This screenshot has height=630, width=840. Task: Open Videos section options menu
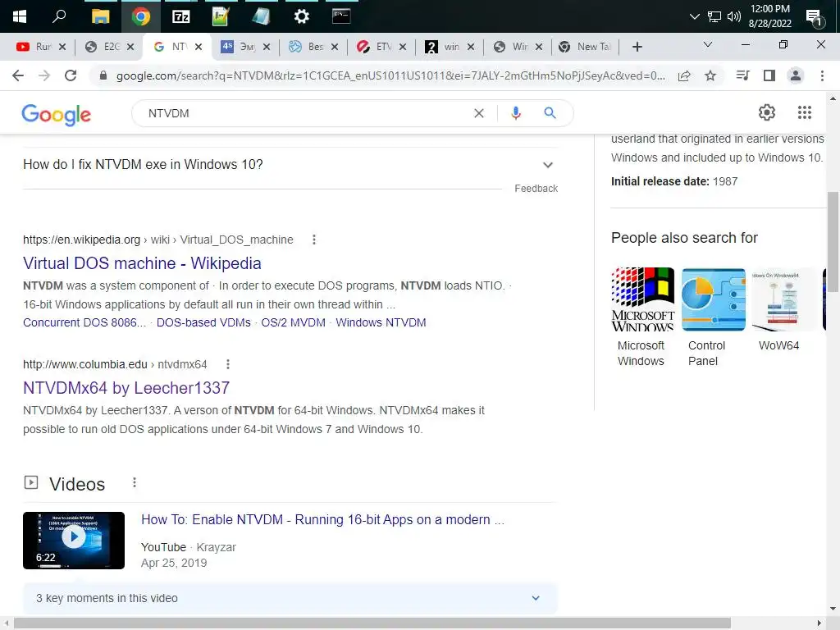(135, 482)
